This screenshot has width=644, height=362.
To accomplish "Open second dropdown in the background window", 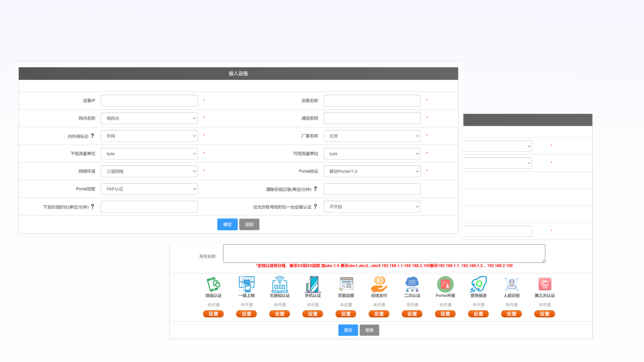I will click(497, 163).
